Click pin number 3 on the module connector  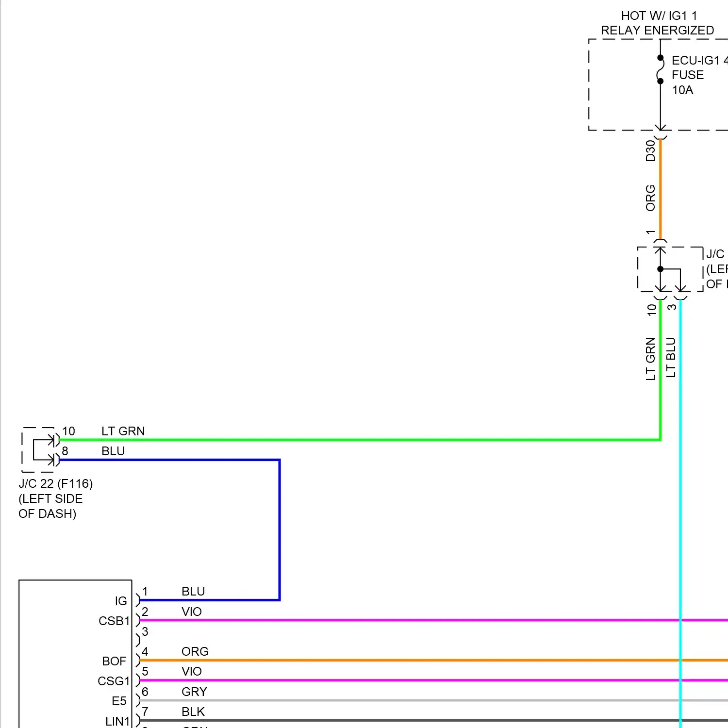(x=145, y=631)
